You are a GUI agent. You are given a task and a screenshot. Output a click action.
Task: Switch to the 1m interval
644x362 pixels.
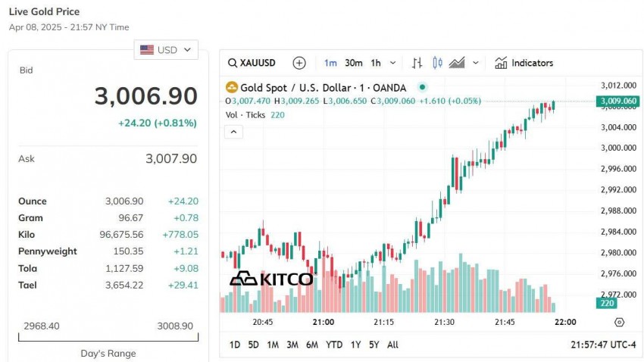coord(330,63)
